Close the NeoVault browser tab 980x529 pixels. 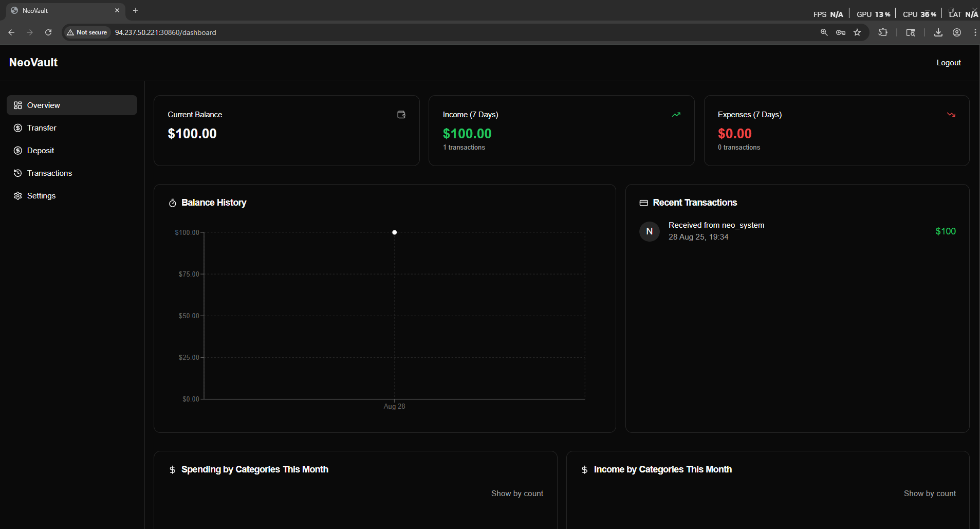coord(117,10)
